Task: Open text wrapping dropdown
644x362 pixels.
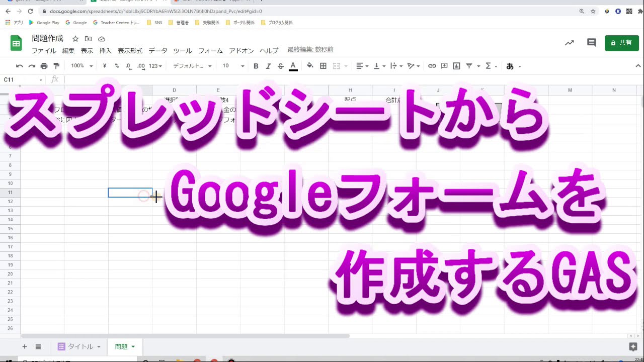Action: point(396,66)
